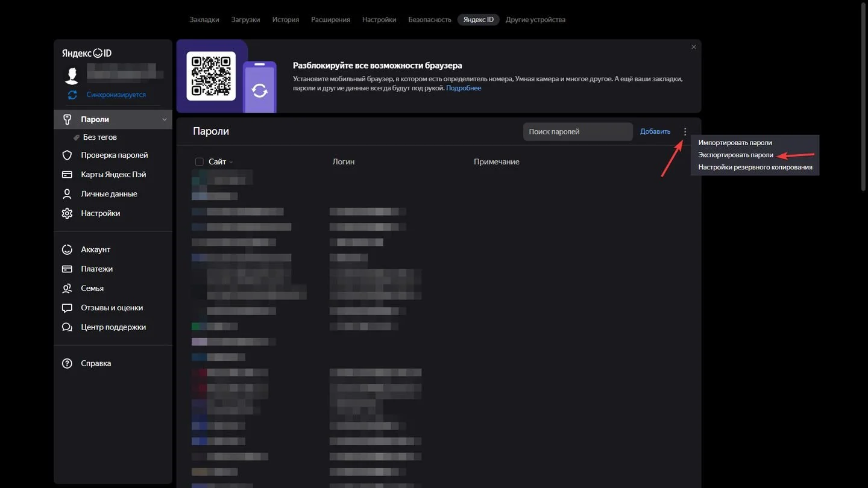Select the Яндекс ID tab

(x=479, y=19)
